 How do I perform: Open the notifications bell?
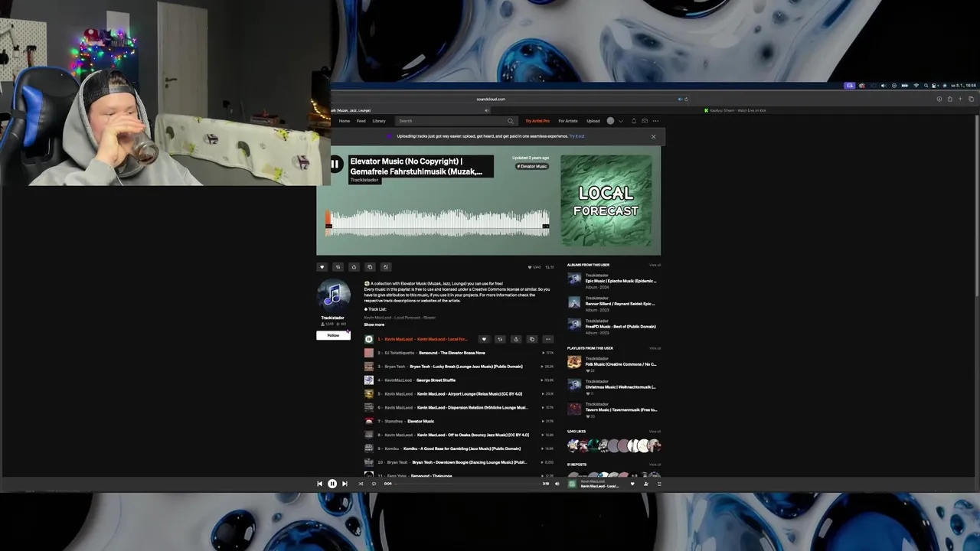[633, 121]
